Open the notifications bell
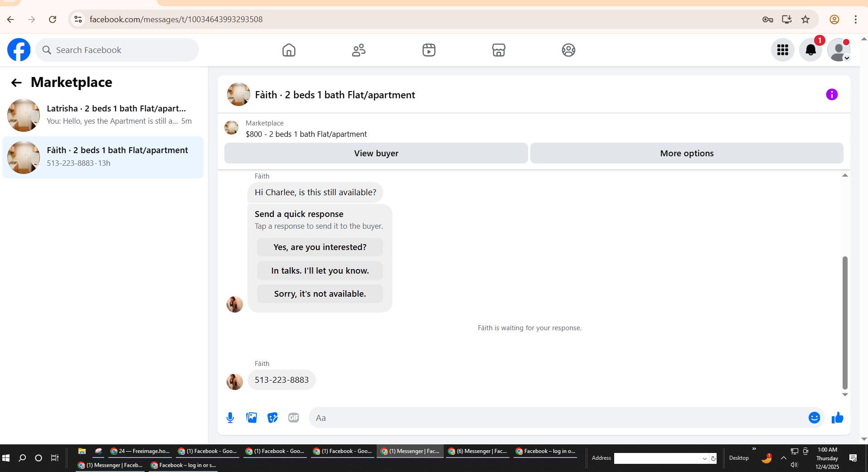The height and width of the screenshot is (472, 868). click(810, 50)
